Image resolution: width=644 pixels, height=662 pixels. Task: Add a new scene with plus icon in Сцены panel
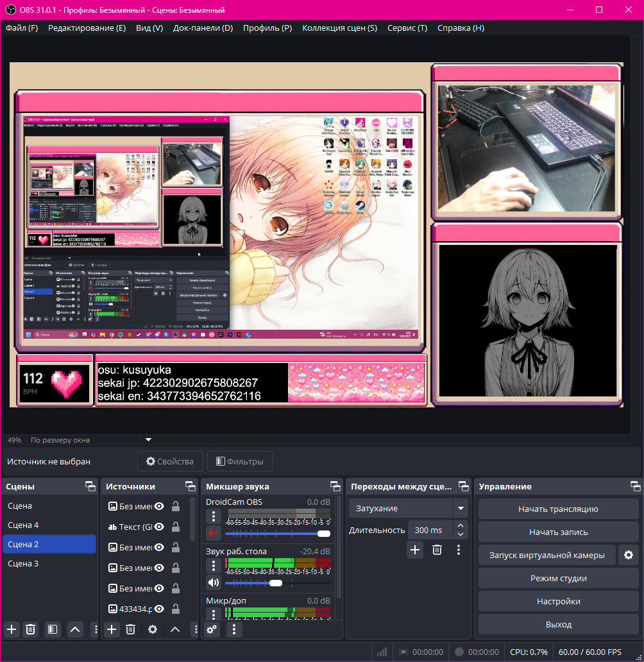[12, 629]
